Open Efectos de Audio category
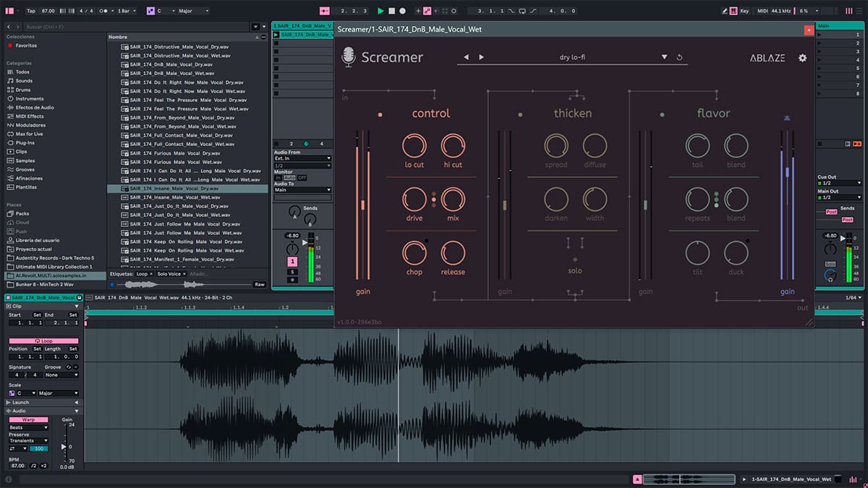868x488 pixels. [x=35, y=107]
